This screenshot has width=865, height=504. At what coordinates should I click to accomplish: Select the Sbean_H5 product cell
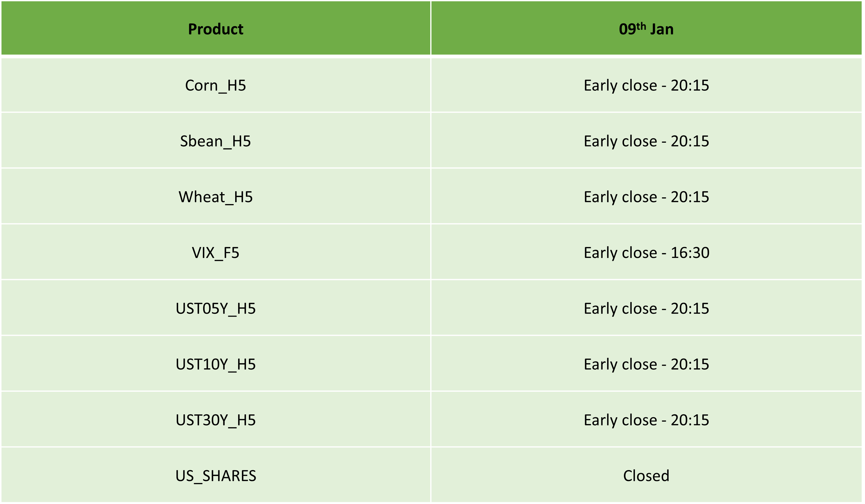(216, 141)
